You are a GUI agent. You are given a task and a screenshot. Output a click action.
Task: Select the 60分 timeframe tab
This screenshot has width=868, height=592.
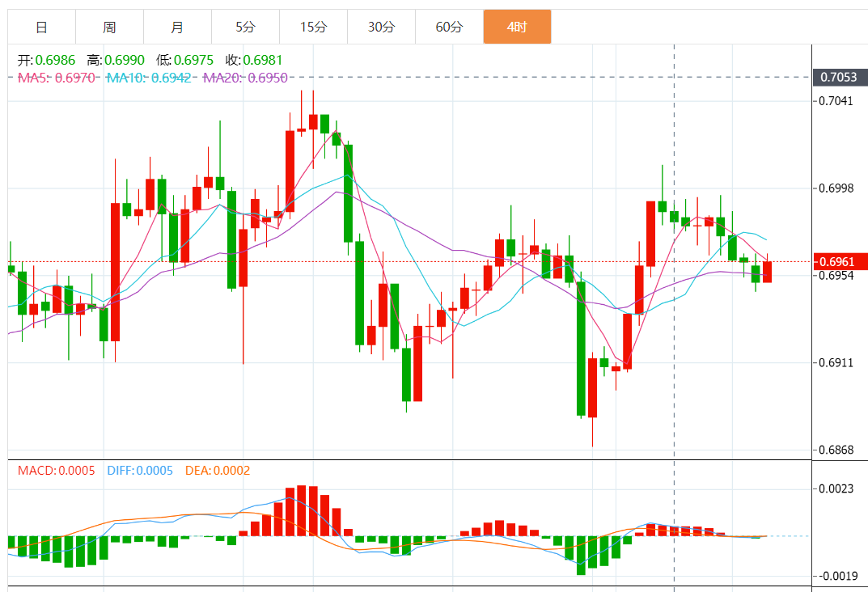click(x=449, y=27)
